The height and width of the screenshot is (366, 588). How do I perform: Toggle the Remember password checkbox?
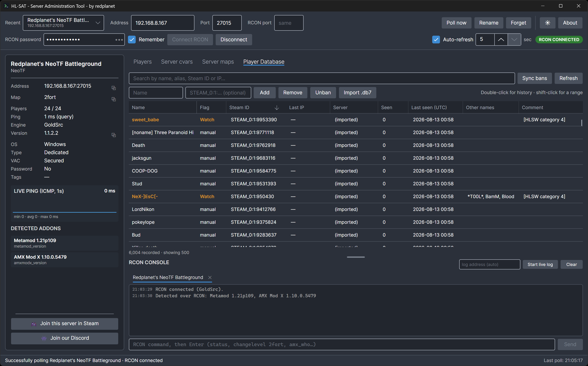tap(132, 40)
